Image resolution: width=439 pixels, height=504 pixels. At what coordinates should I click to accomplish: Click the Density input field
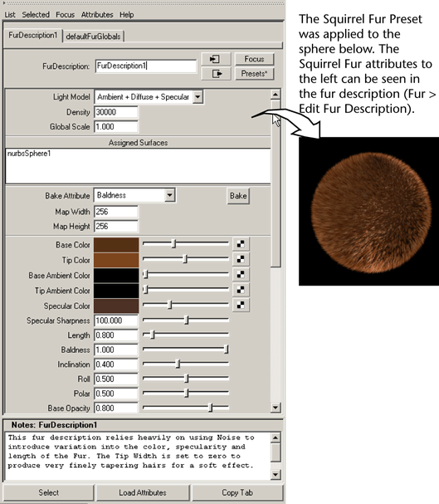pyautogui.click(x=116, y=112)
